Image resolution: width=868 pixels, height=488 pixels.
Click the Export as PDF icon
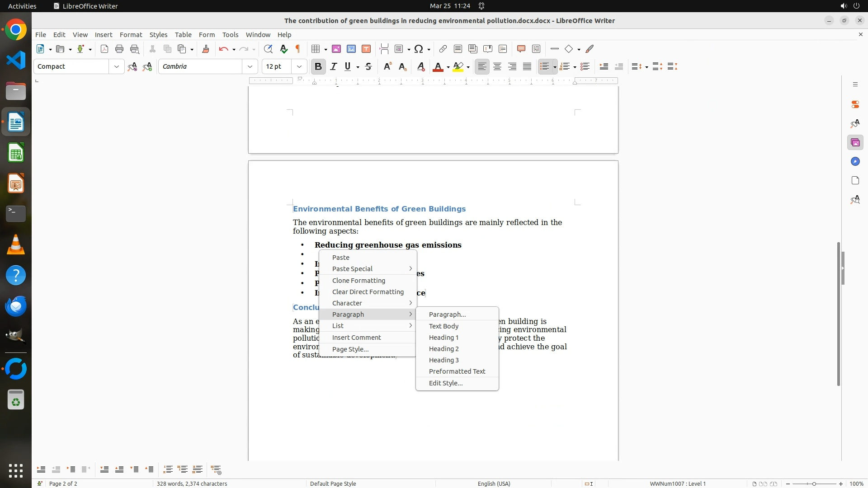(x=104, y=49)
